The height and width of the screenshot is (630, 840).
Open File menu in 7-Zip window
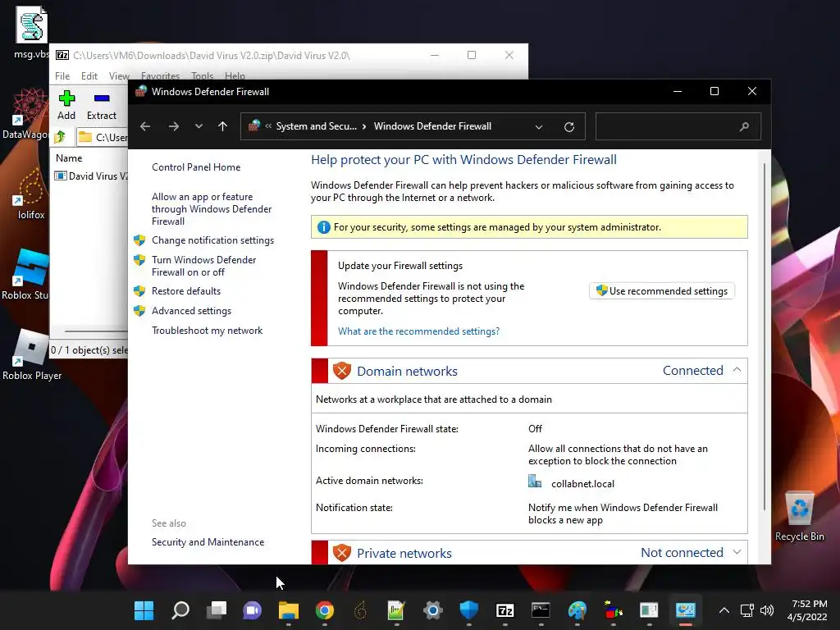click(62, 76)
